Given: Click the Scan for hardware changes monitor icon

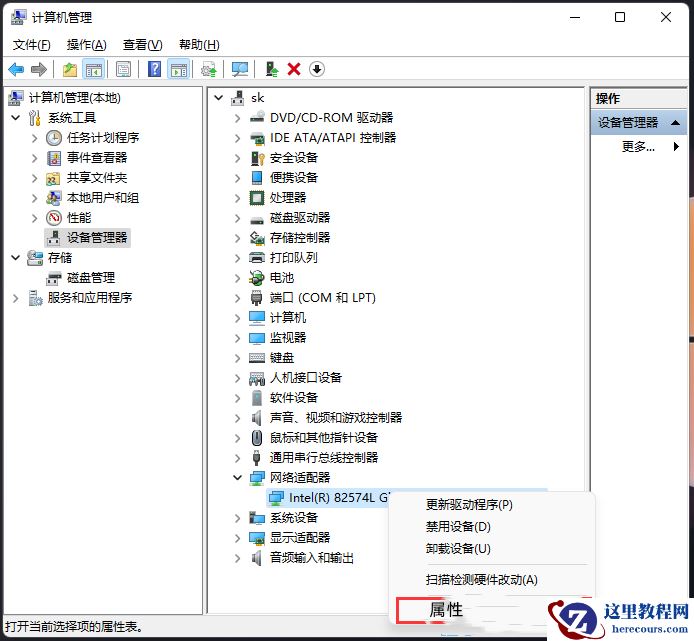Looking at the screenshot, I should [x=240, y=69].
